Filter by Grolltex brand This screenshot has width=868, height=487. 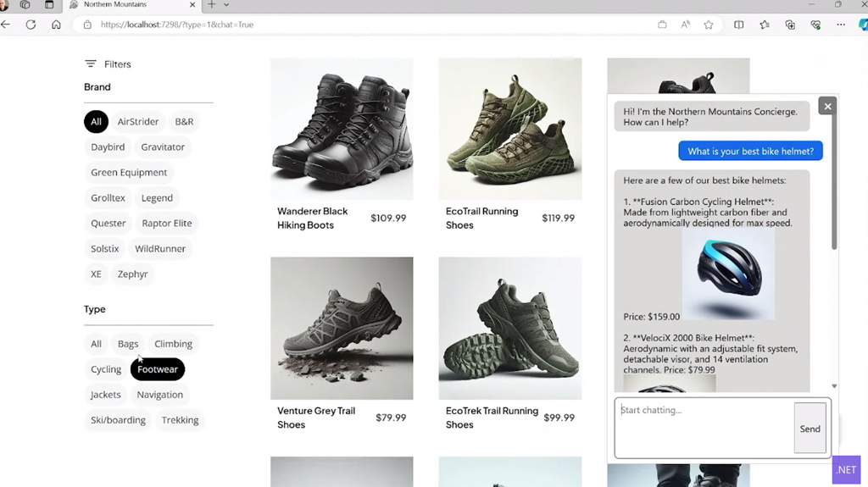point(108,198)
